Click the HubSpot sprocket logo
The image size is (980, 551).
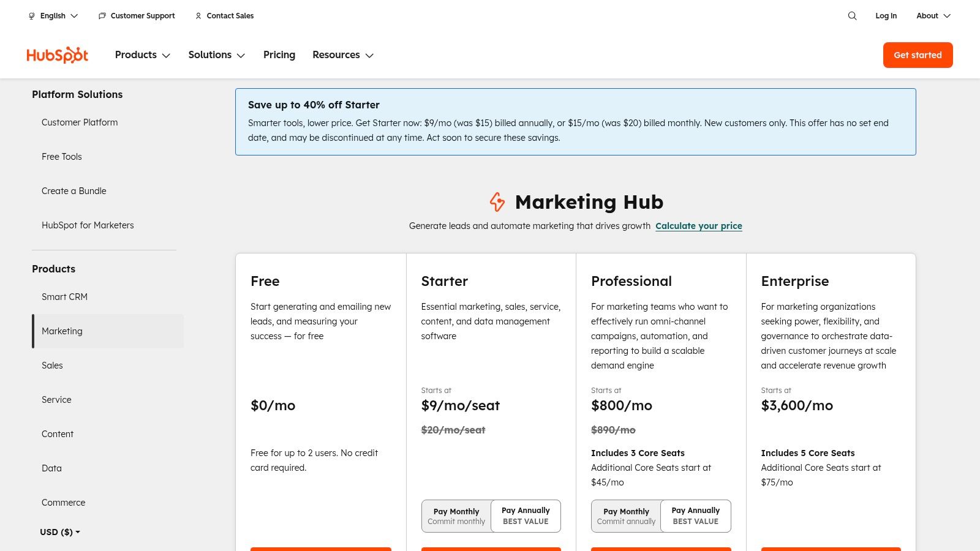click(x=57, y=54)
